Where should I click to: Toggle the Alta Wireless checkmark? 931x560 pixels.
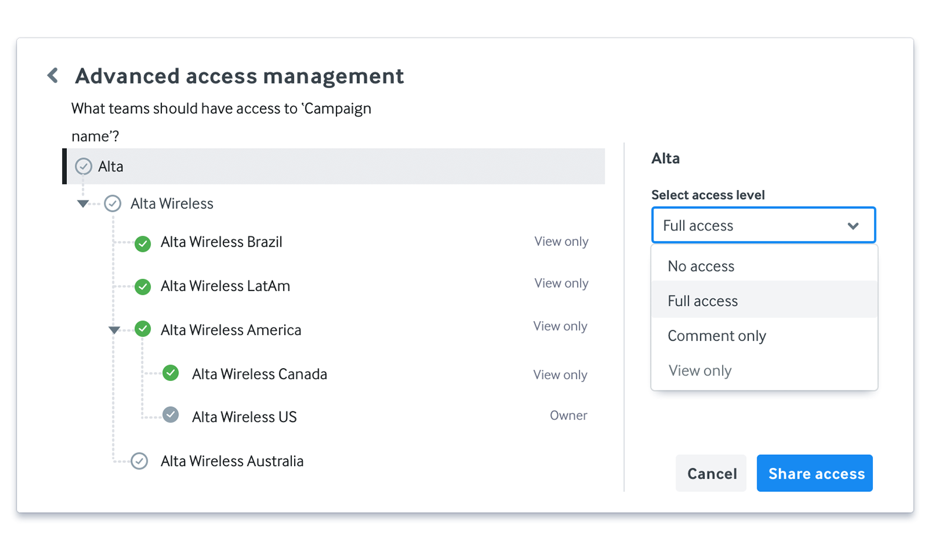pyautogui.click(x=113, y=204)
